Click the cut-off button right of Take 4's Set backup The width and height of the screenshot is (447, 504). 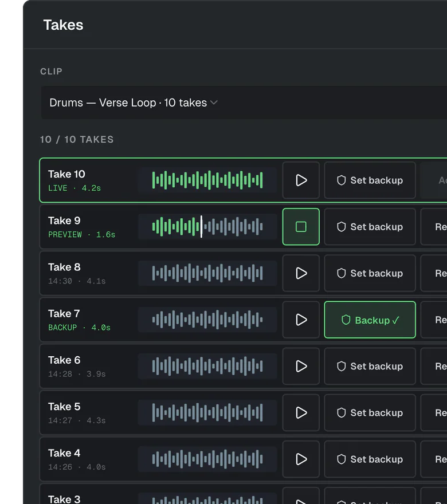click(x=434, y=459)
